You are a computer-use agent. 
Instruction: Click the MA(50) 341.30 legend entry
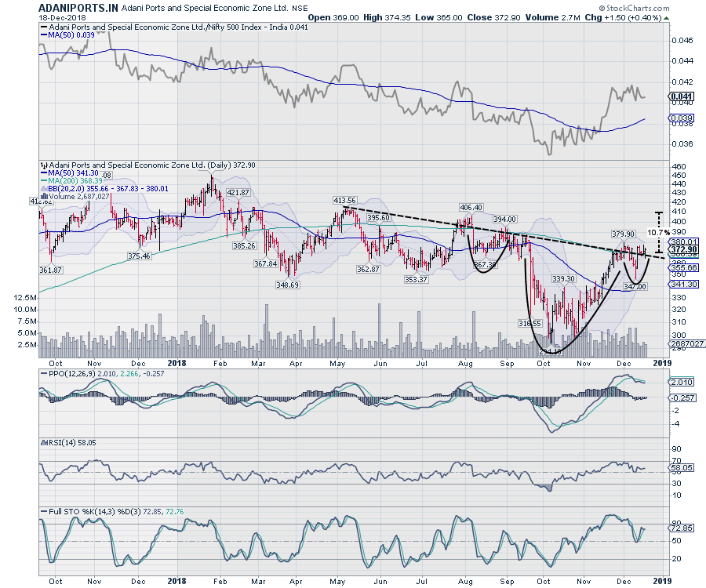(x=69, y=173)
